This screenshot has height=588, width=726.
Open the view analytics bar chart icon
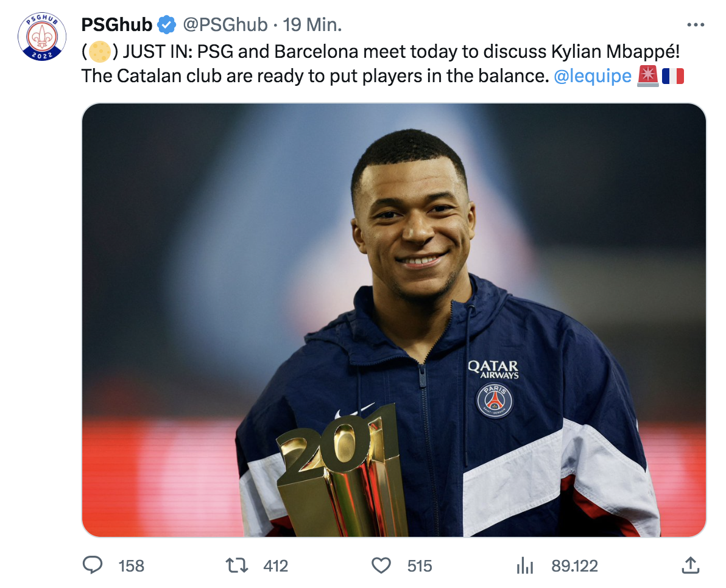(525, 566)
